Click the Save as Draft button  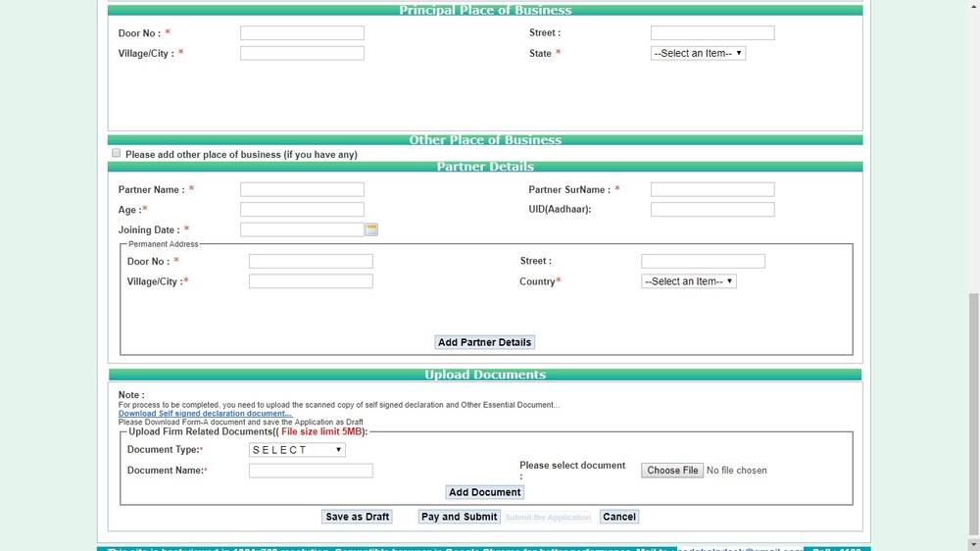357,517
